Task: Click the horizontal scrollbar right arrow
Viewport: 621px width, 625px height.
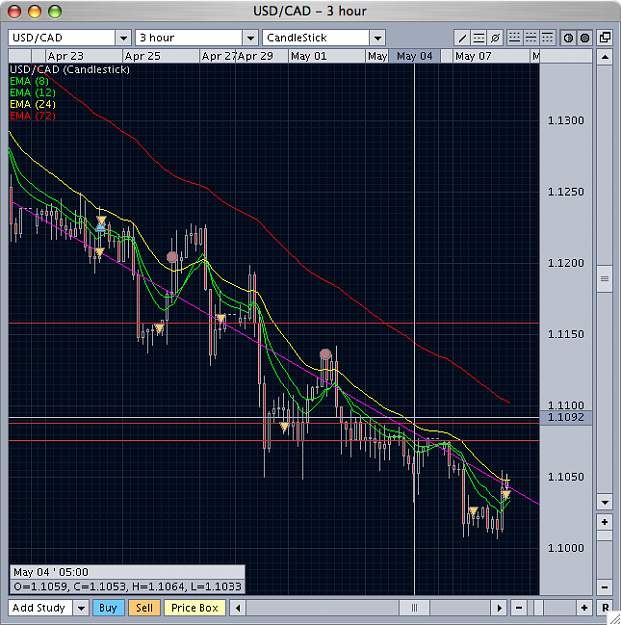Action: 499,608
